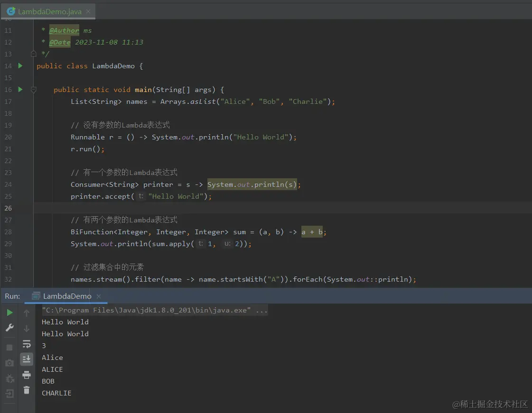Image resolution: width=532 pixels, height=413 pixels.
Task: Close the LambdaDemo.java editor tab
Action: (x=88, y=11)
